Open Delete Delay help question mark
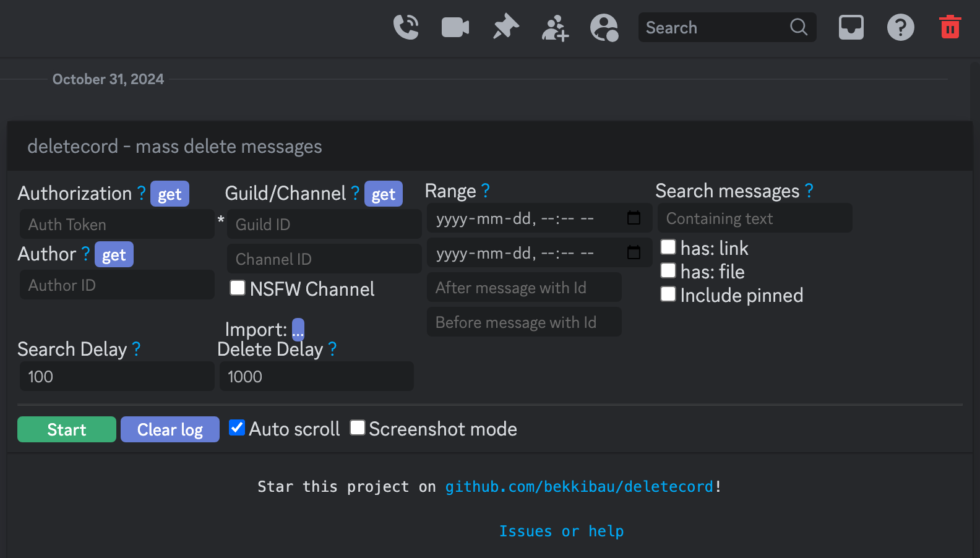Screen dimensions: 980x558 click(x=332, y=349)
